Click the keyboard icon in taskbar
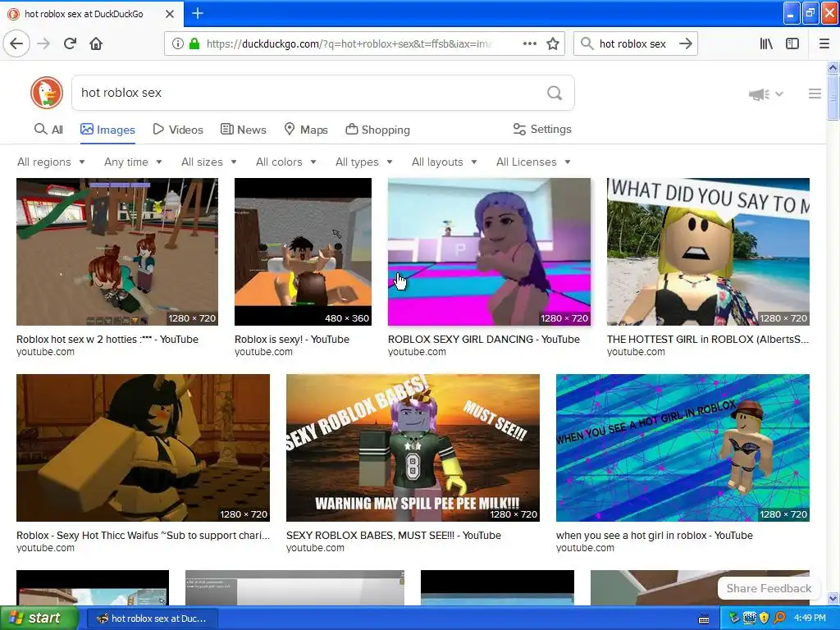Viewport: 840px width, 630px height. (x=704, y=619)
